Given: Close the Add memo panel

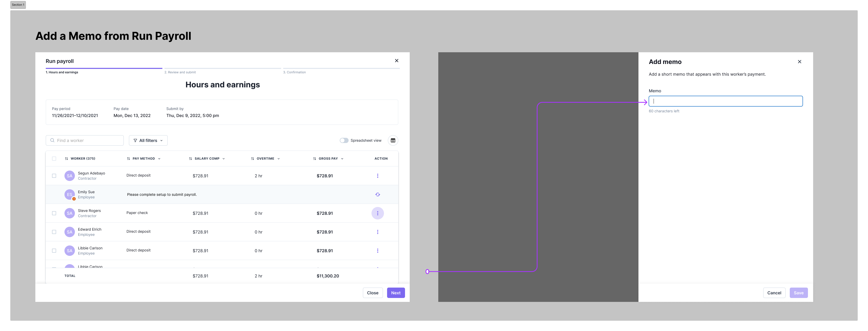Looking at the screenshot, I should coord(799,62).
